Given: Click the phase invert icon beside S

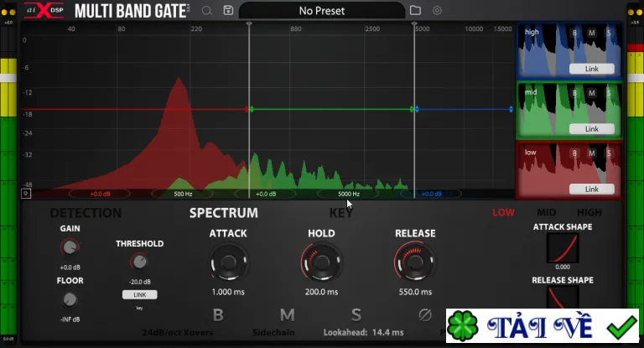Looking at the screenshot, I should 425,315.
